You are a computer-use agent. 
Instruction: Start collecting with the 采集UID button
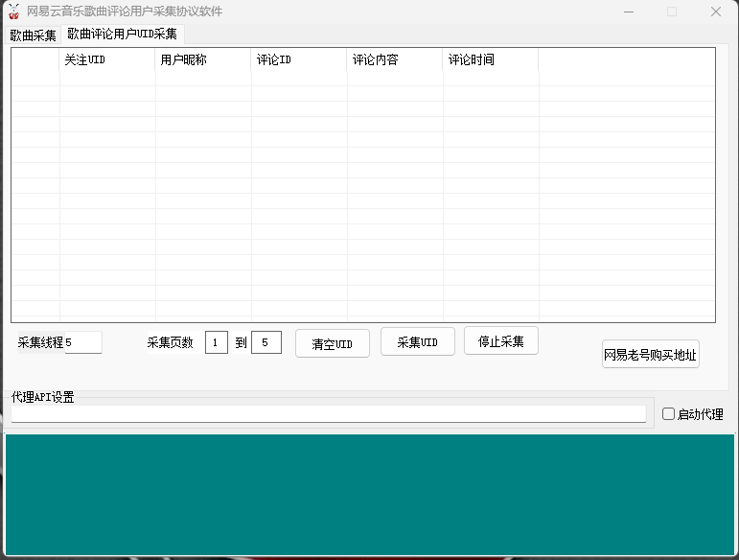click(x=417, y=341)
